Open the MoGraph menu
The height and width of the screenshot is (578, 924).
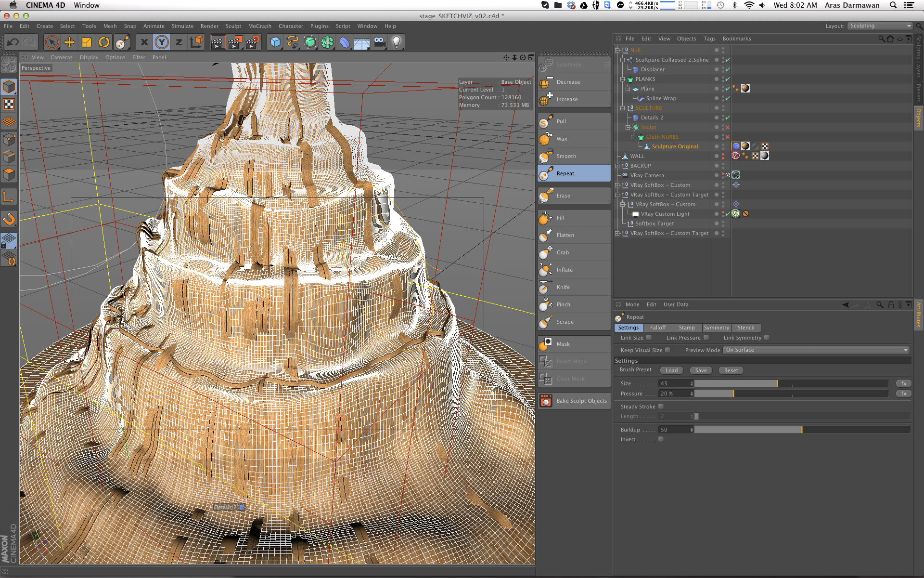[x=259, y=26]
